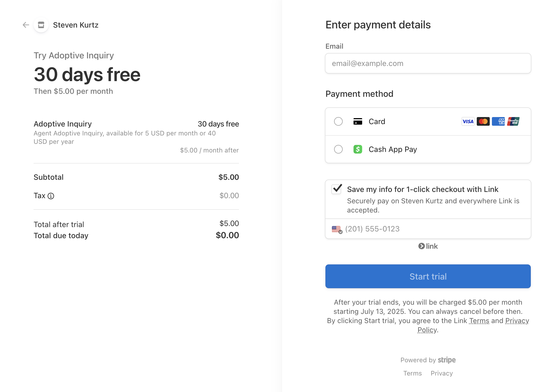Image resolution: width=560 pixels, height=392 pixels.
Task: Click the Cash App Pay icon
Action: (357, 149)
